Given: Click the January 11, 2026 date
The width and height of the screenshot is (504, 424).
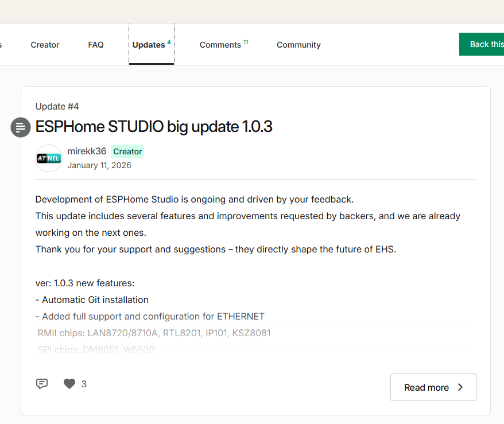Looking at the screenshot, I should 99,165.
